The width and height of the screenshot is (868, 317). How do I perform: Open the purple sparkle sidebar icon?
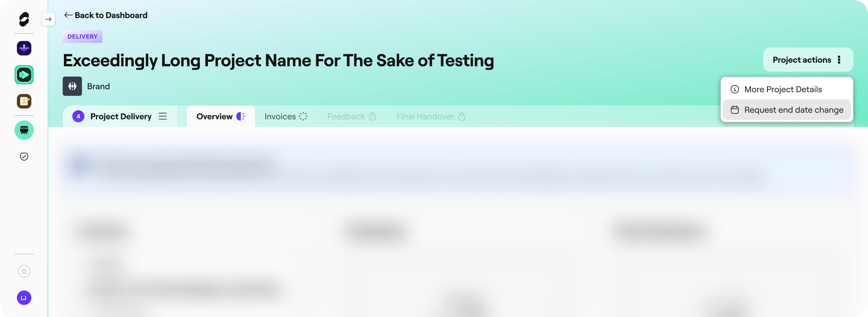pos(24,48)
